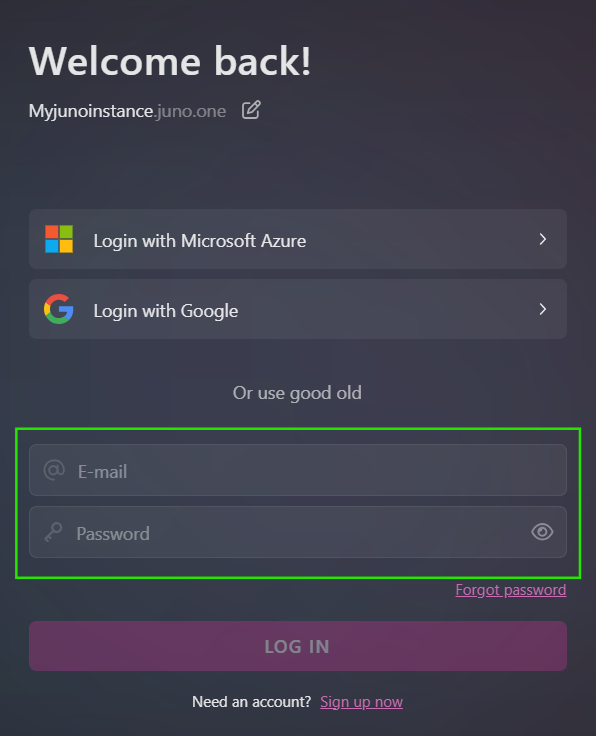
Task: Click the Google G logo
Action: click(x=59, y=309)
